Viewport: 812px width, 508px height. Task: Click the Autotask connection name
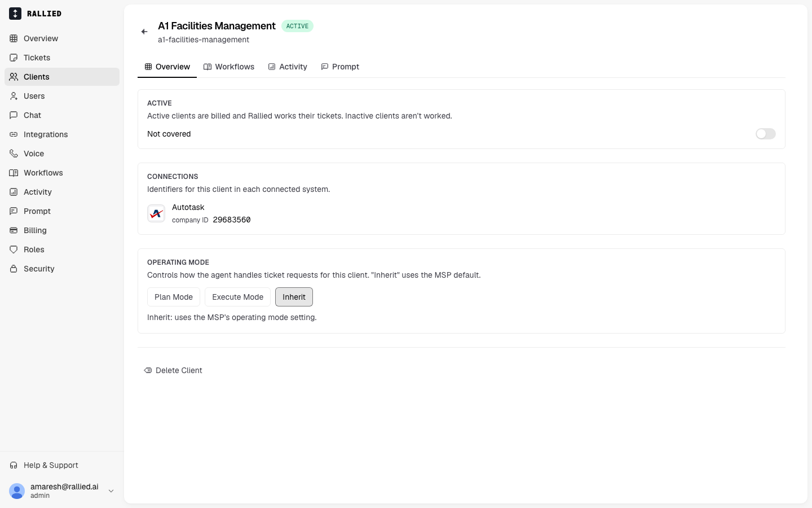pos(188,207)
